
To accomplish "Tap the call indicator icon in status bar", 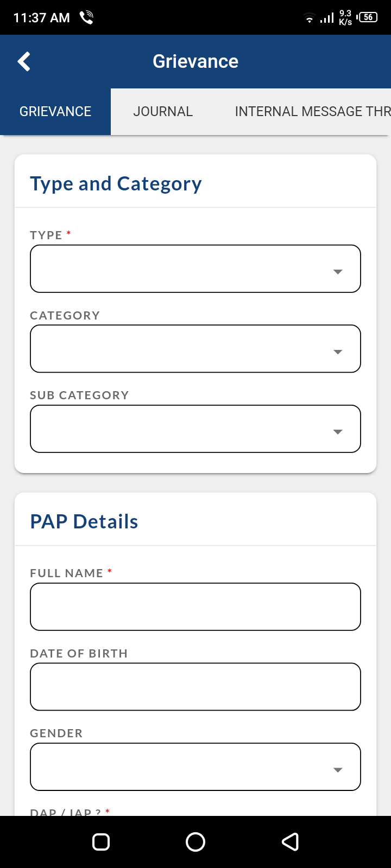I will pos(87,17).
